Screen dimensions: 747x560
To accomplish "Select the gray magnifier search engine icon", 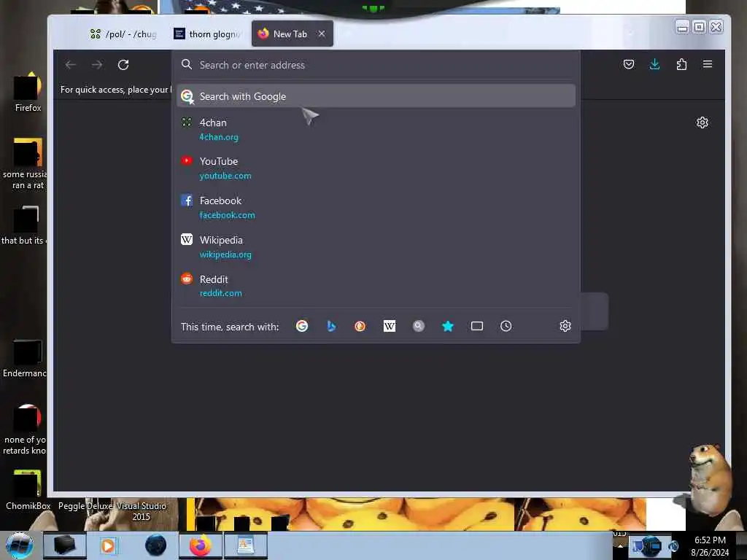I will coord(419,326).
